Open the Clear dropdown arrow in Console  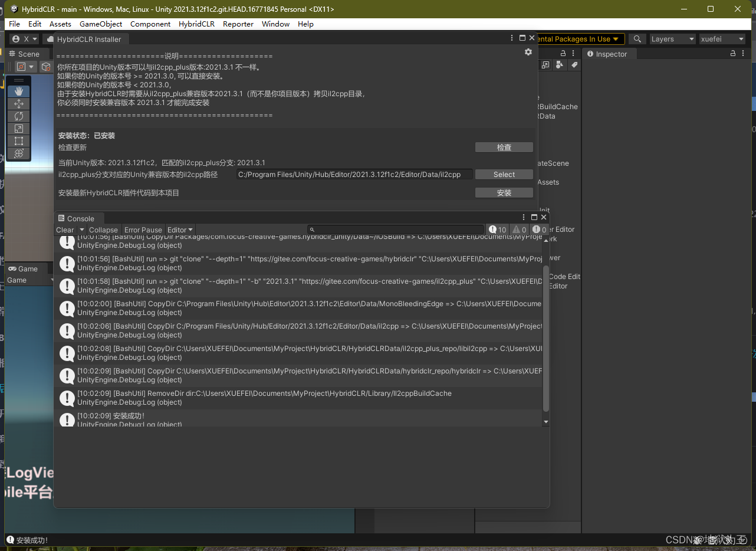point(81,229)
